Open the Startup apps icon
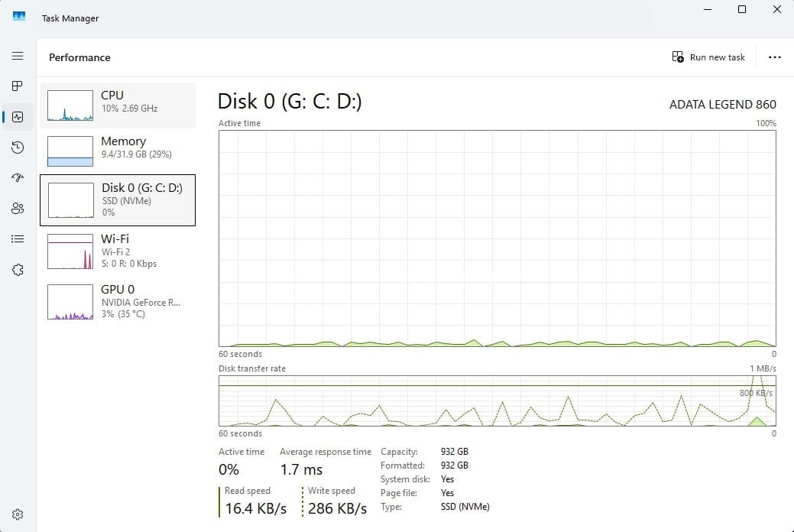Viewport: 794px width, 532px height. coord(18,178)
